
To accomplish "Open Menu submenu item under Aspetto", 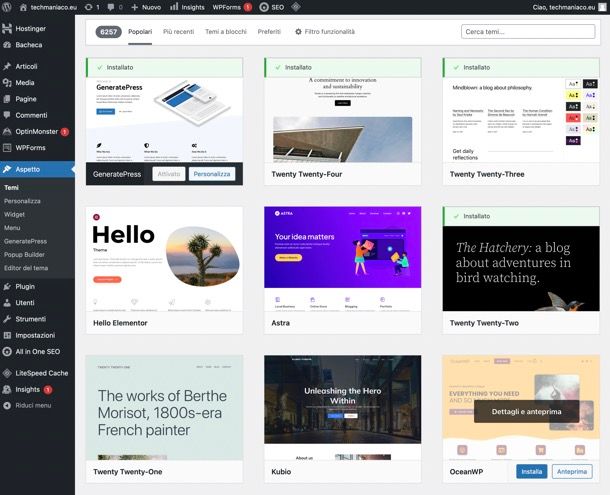I will (x=12, y=228).
